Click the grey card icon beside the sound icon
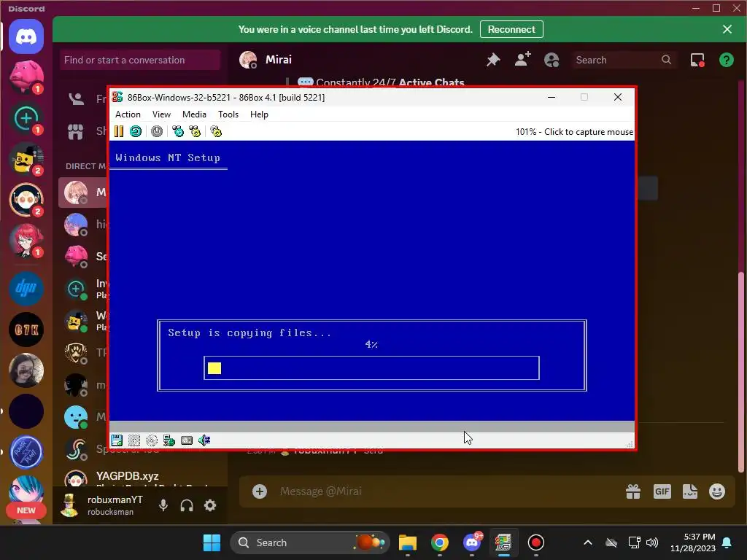The image size is (747, 560). pyautogui.click(x=187, y=440)
